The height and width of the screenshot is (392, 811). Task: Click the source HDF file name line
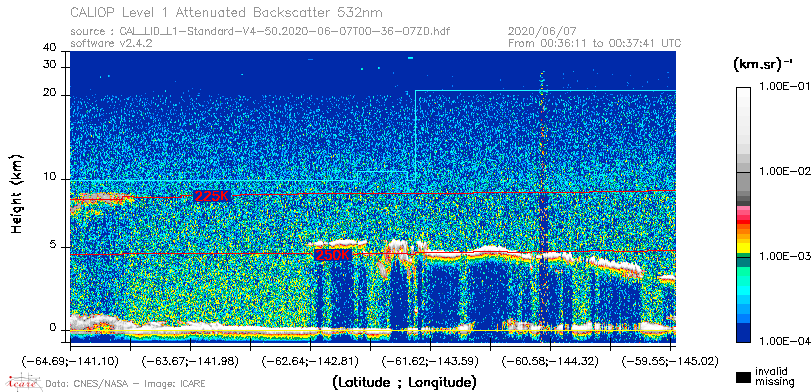pos(260,32)
